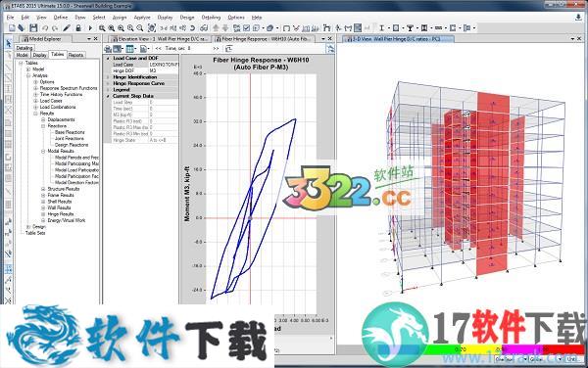Click the download arrow icon top-right
This screenshot has height=368, width=588.
578,18
